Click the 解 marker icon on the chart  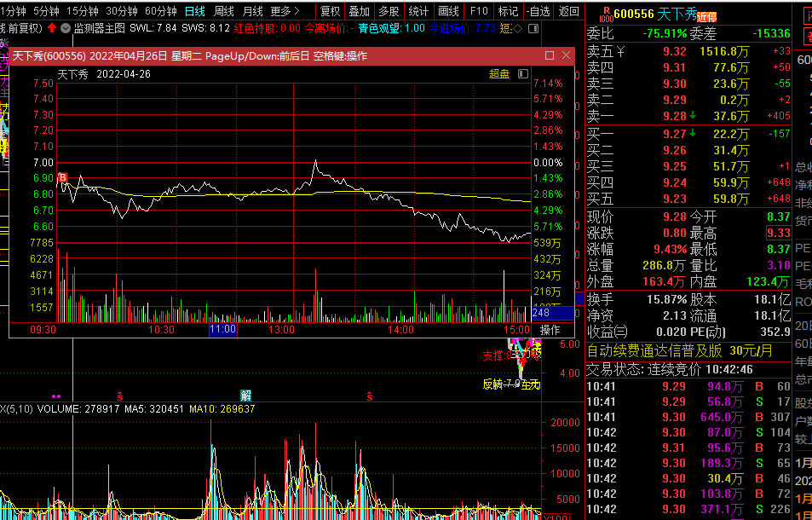[245, 396]
